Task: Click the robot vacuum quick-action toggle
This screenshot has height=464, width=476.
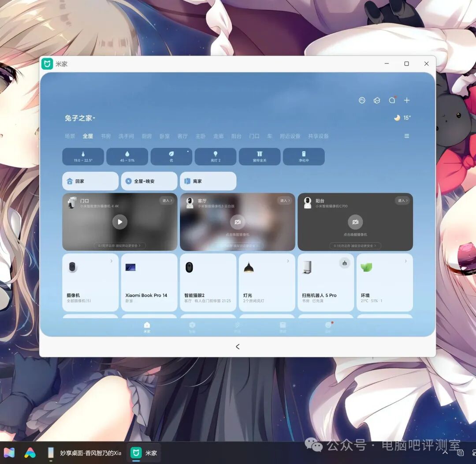Action: (345, 263)
